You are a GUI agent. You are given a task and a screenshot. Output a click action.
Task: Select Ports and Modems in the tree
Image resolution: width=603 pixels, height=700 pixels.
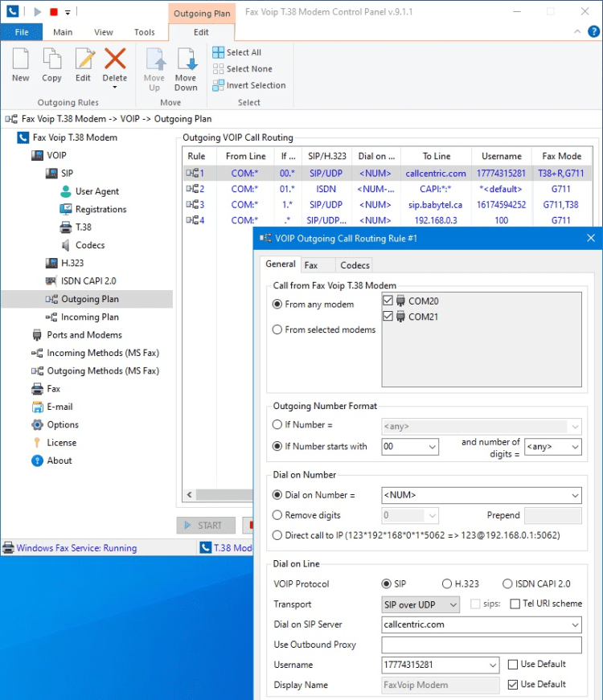pos(84,335)
